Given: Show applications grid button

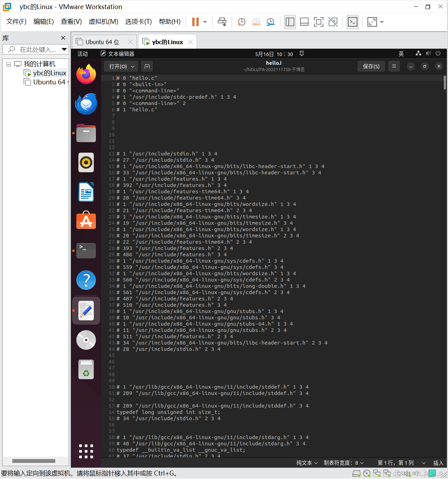Looking at the screenshot, I should point(86,451).
